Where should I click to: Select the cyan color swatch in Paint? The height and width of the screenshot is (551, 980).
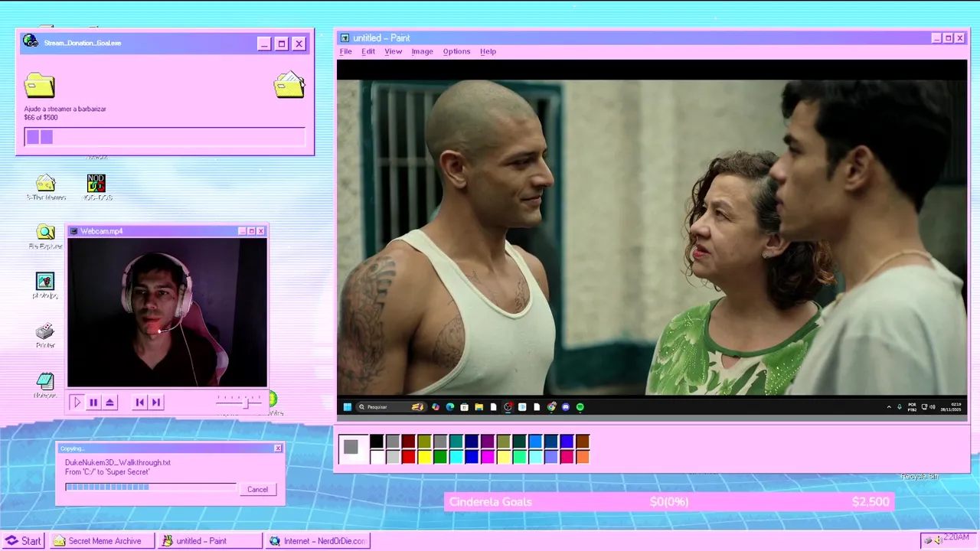point(456,457)
